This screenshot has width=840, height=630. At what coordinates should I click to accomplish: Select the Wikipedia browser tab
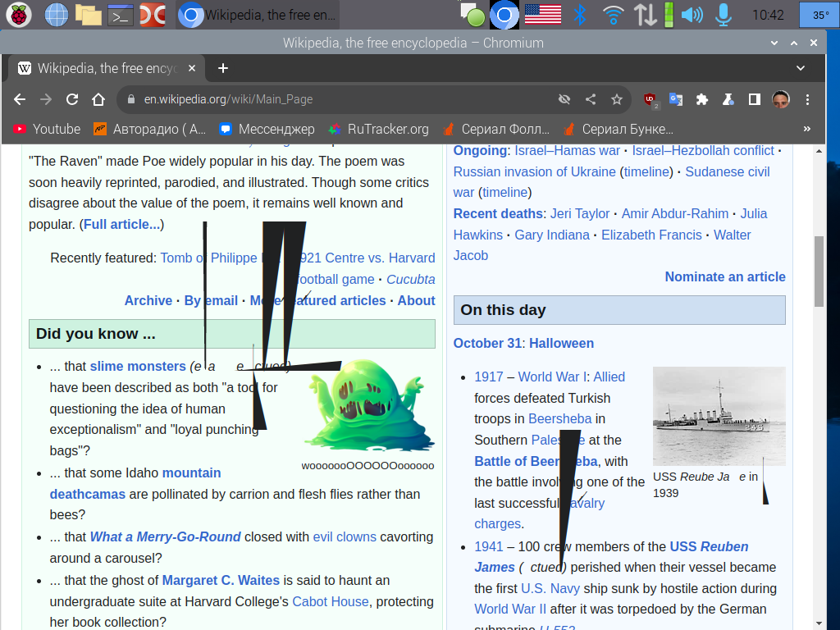tap(106, 68)
